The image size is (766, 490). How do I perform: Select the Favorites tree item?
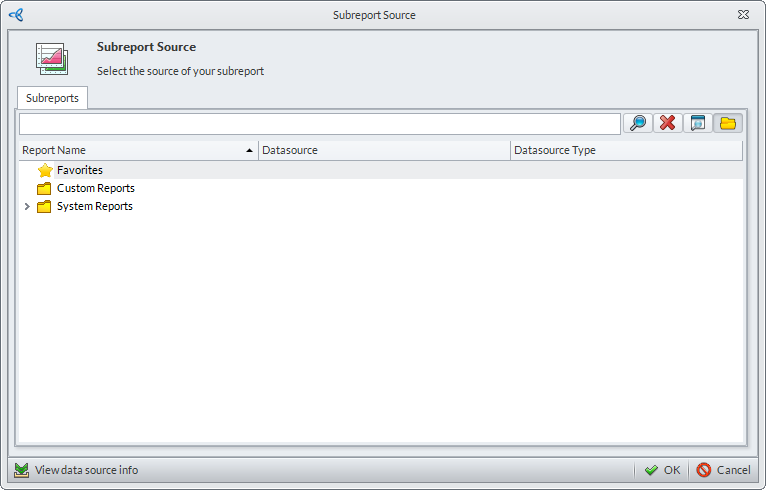[x=80, y=171]
